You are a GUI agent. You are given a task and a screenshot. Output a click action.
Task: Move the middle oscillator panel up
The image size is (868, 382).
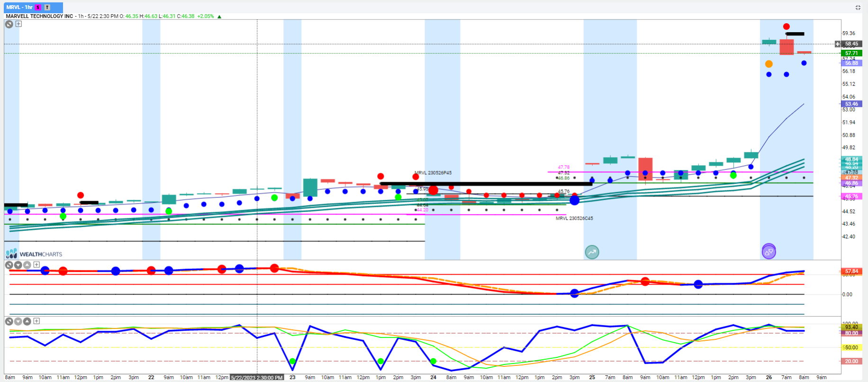[x=27, y=265]
